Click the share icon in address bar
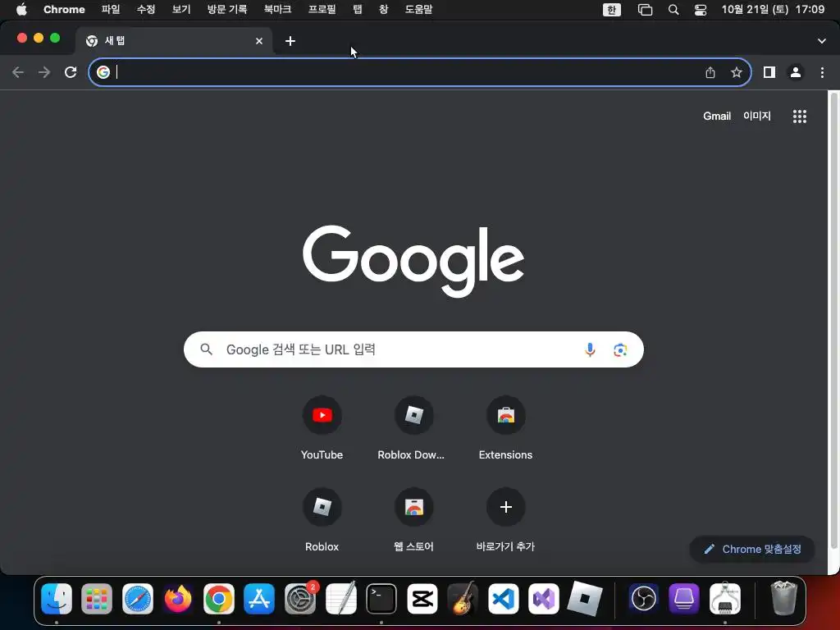Image resolution: width=840 pixels, height=630 pixels. pyautogui.click(x=710, y=72)
